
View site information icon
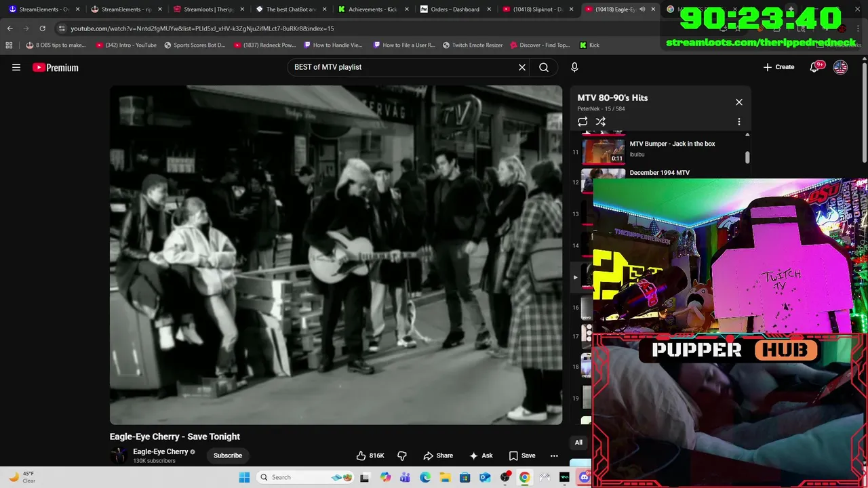pos(62,28)
